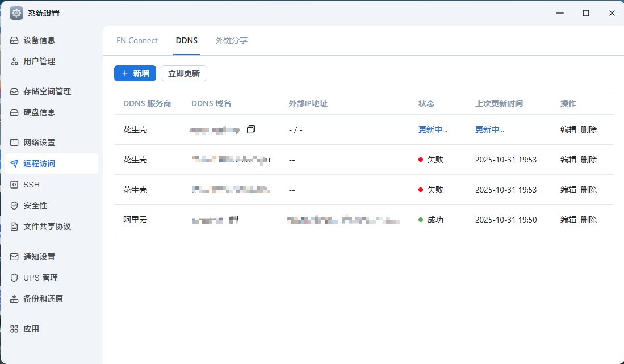The image size is (624, 364).
Task: Copy the 阿里云 DDNS domain
Action: 234,220
